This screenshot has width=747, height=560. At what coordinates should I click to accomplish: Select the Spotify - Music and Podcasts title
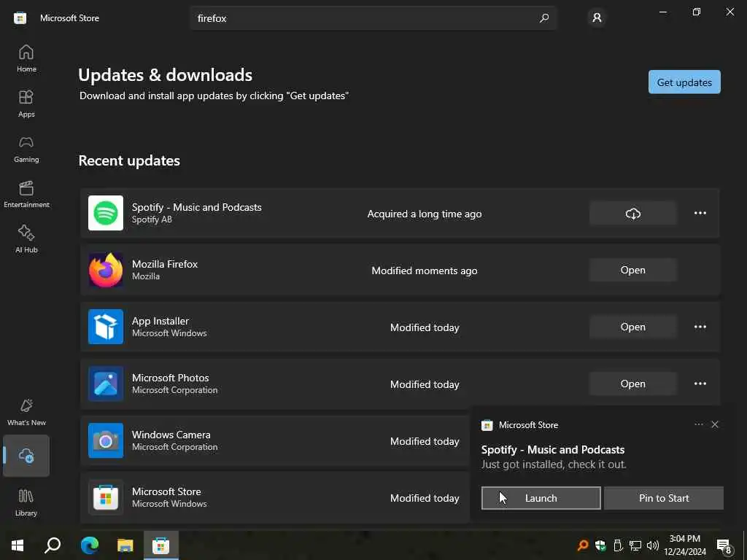(197, 207)
